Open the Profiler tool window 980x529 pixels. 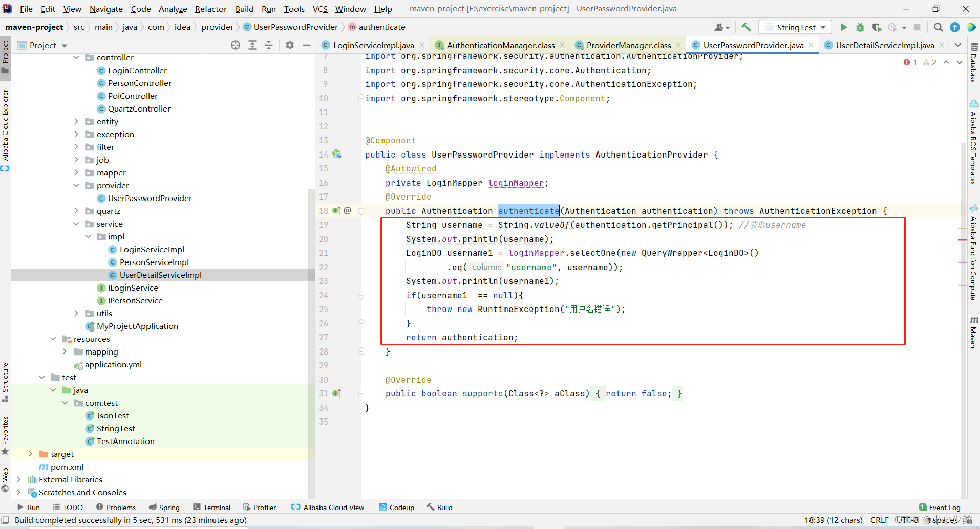(259, 507)
